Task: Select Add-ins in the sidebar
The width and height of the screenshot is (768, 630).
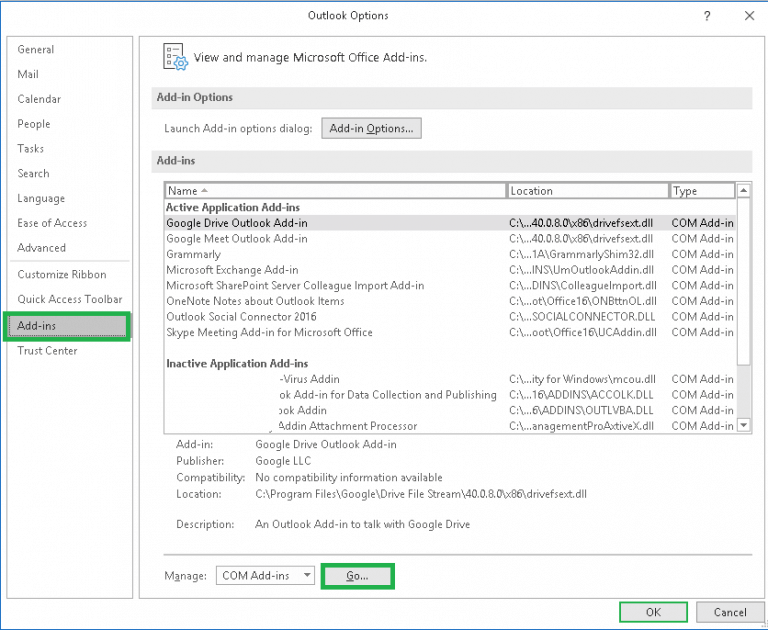Action: click(x=67, y=326)
